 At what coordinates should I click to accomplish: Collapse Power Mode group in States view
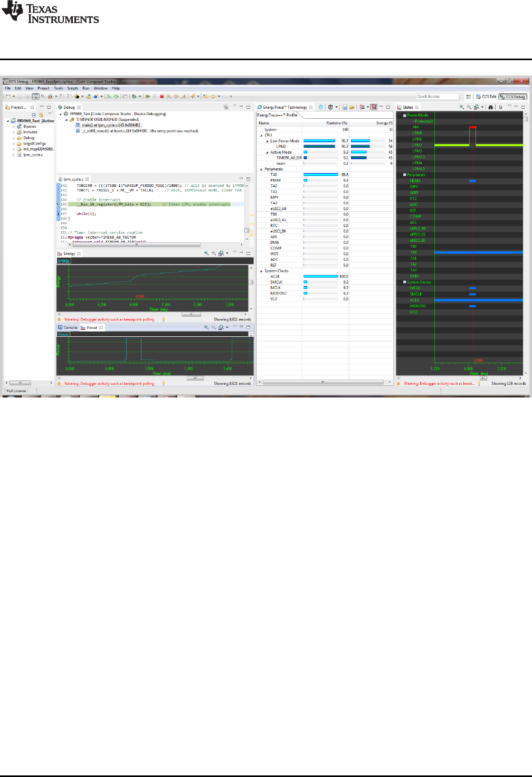pyautogui.click(x=405, y=115)
